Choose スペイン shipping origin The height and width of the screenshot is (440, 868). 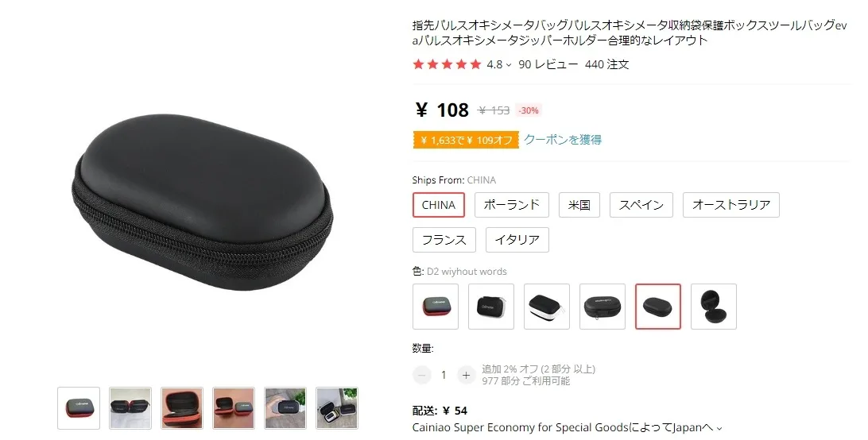(641, 205)
